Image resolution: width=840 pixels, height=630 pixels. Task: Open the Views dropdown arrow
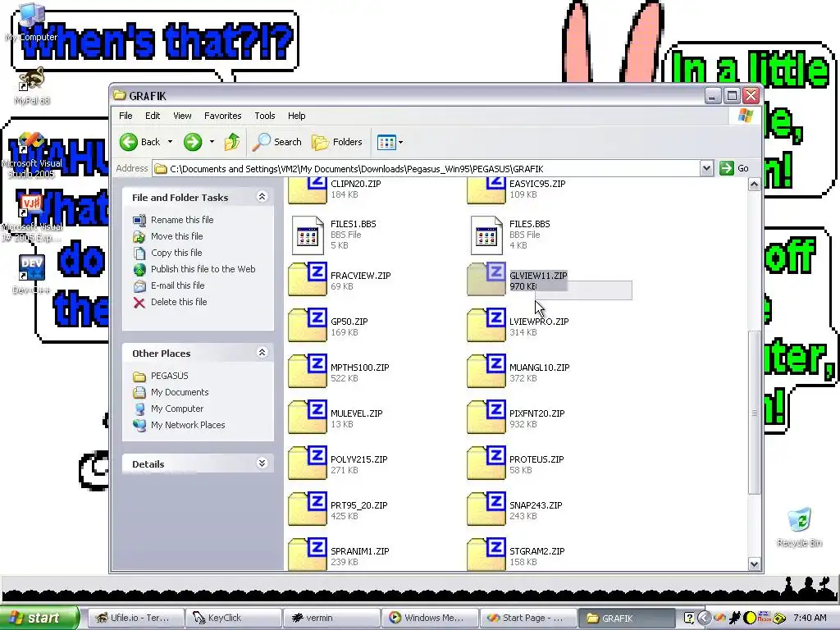[x=400, y=143]
